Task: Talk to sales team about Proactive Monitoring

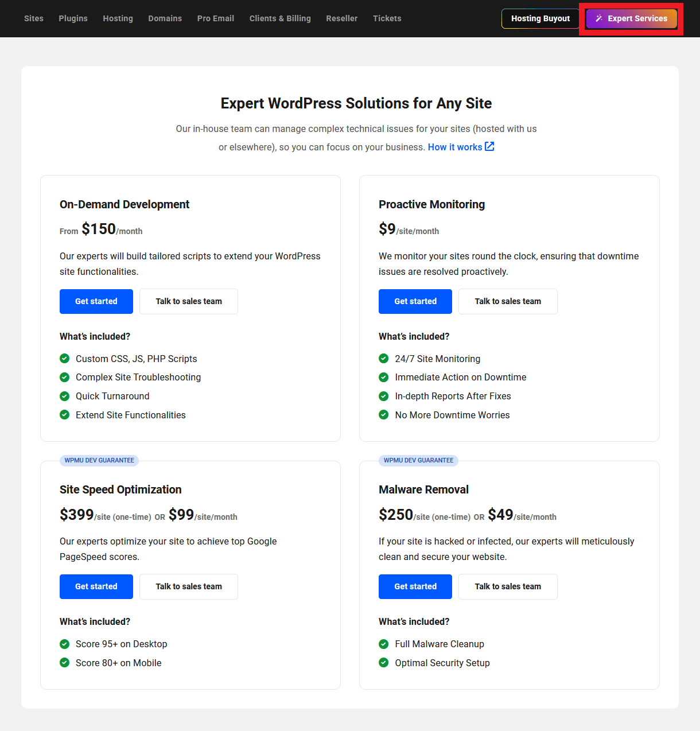Action: click(508, 301)
